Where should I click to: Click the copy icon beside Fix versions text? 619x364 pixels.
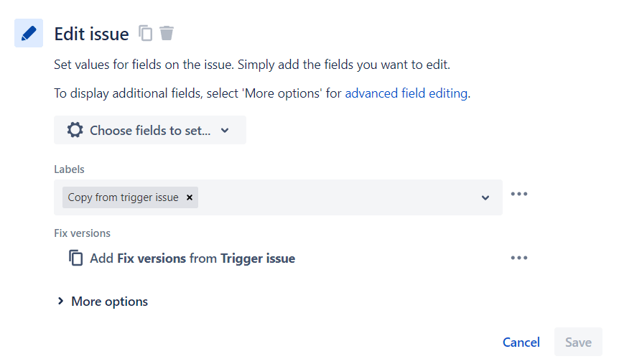(x=76, y=258)
